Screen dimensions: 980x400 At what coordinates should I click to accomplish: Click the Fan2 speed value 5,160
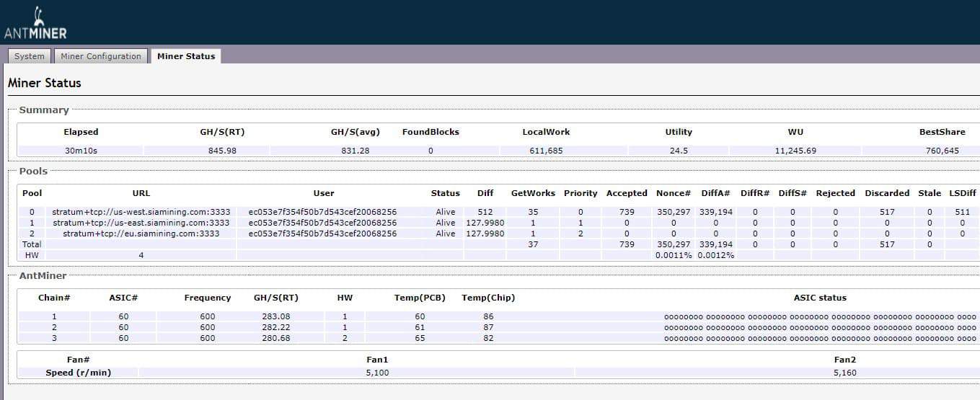pyautogui.click(x=845, y=373)
